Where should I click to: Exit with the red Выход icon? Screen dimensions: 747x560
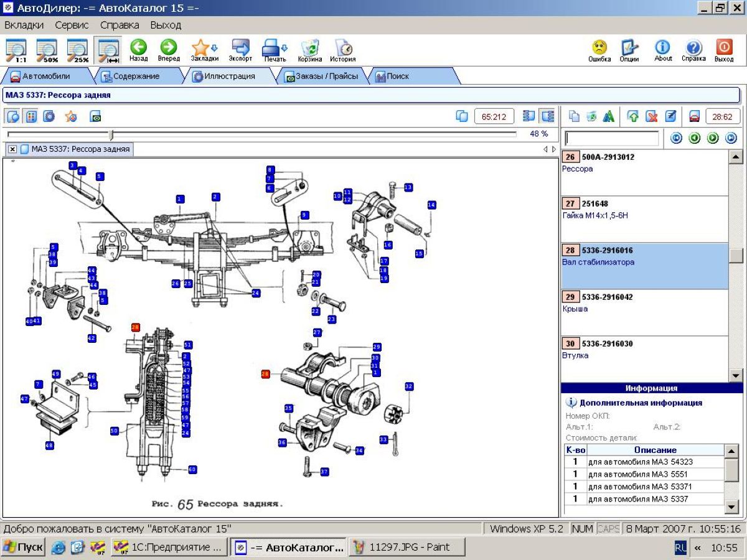pos(724,50)
